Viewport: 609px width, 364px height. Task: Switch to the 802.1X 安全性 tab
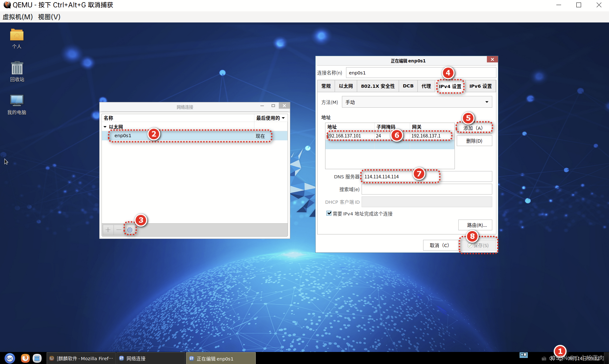click(x=377, y=86)
